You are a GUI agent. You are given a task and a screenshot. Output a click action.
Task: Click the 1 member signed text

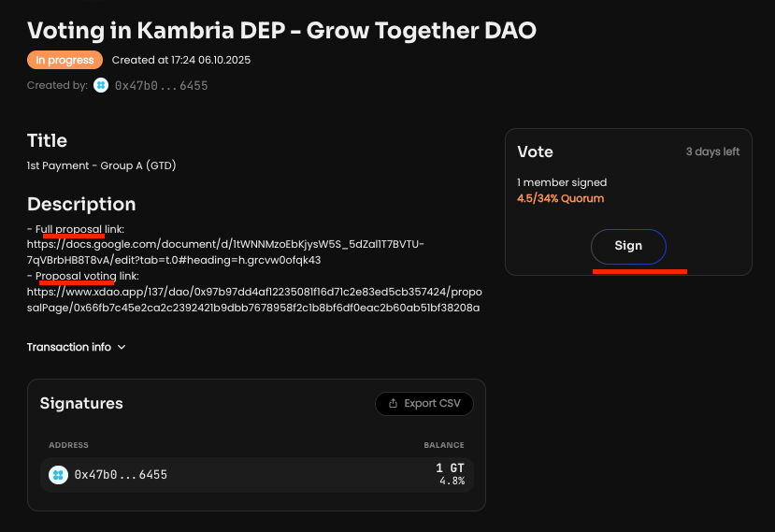click(561, 182)
